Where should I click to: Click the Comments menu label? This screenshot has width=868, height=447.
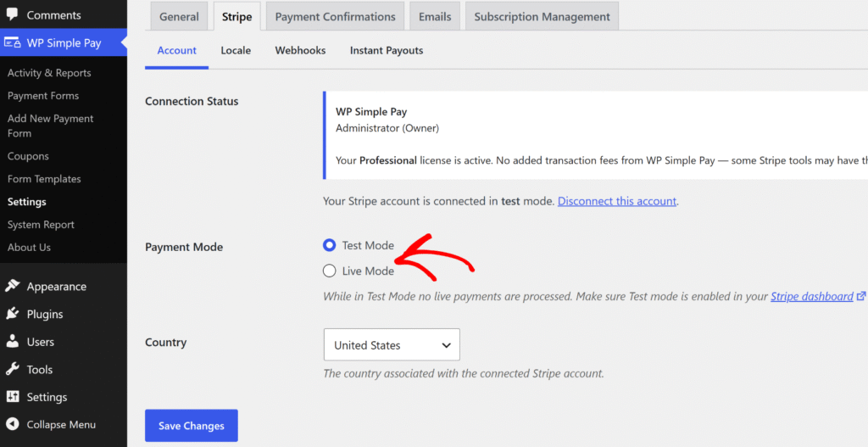[x=53, y=15]
